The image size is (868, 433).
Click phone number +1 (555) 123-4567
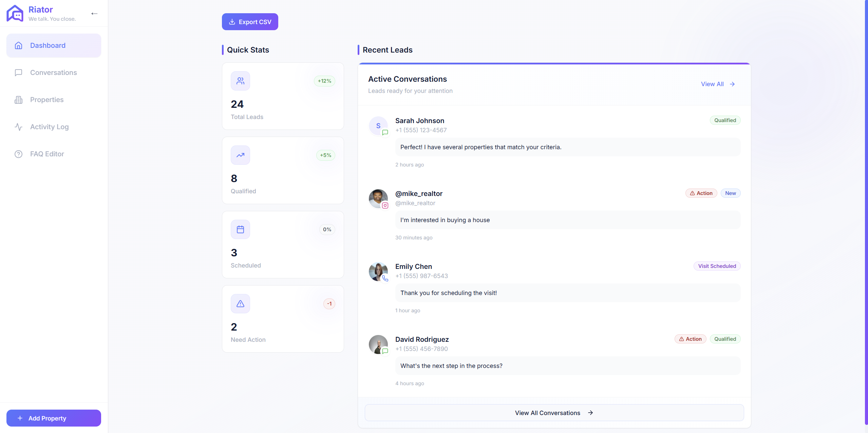[x=421, y=130]
